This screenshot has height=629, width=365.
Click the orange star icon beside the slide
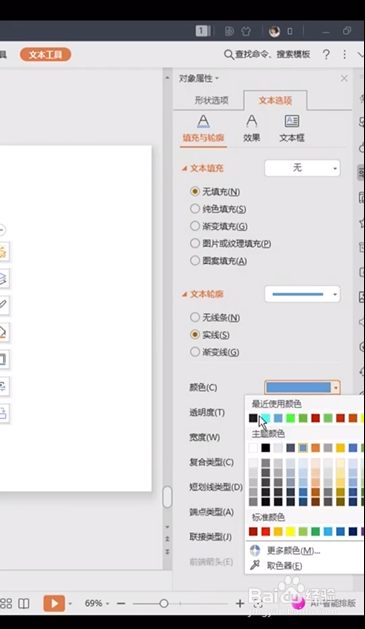click(x=3, y=252)
